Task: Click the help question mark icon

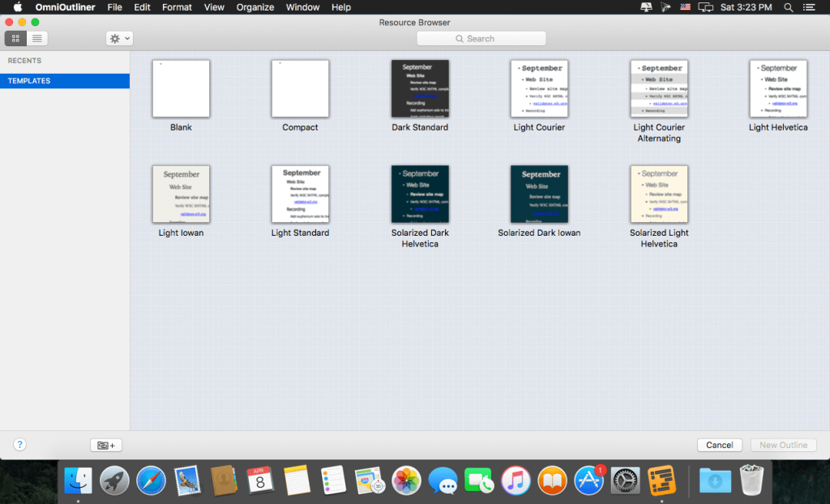Action: coord(20,445)
